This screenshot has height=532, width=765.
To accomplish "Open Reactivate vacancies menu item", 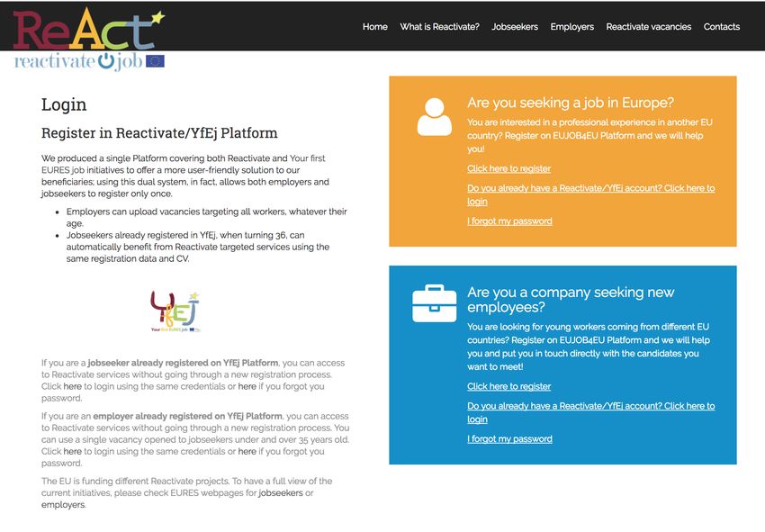I will tap(648, 27).
